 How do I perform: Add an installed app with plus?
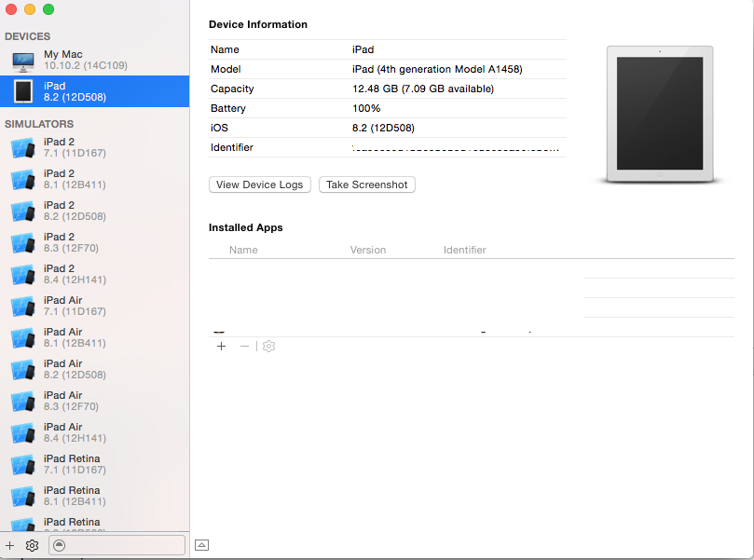click(x=221, y=346)
